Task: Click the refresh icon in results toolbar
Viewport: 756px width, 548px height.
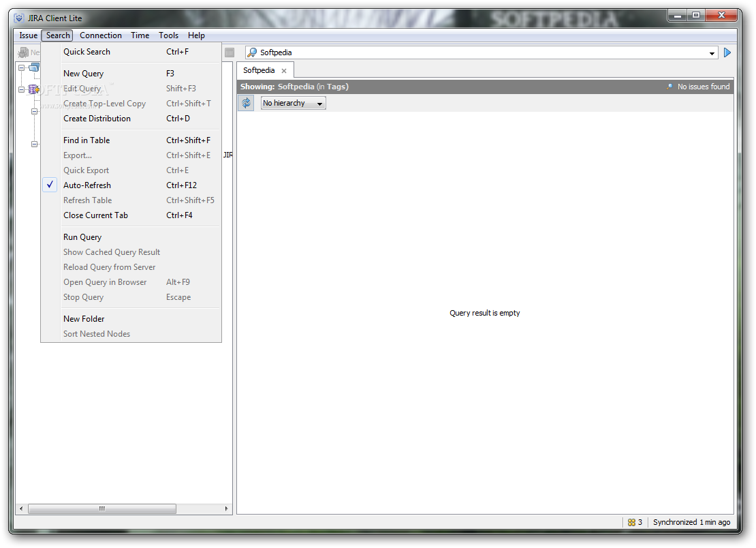Action: click(x=246, y=103)
